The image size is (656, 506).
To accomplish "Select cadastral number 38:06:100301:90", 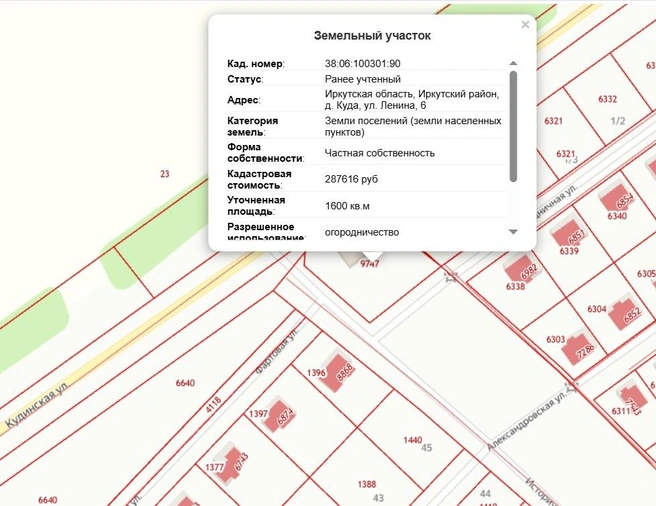I will (x=362, y=64).
